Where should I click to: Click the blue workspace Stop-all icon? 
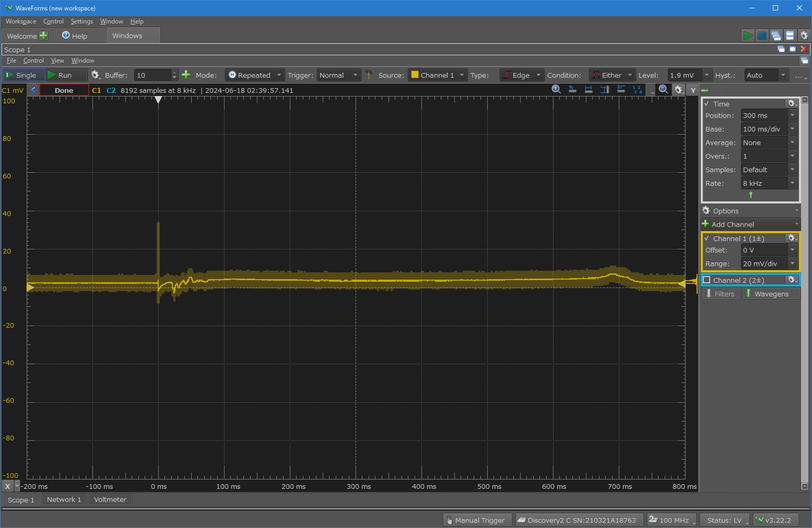click(762, 35)
